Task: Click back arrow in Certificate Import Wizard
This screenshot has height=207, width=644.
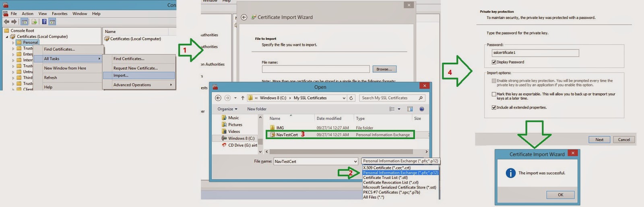Action: pos(244,17)
